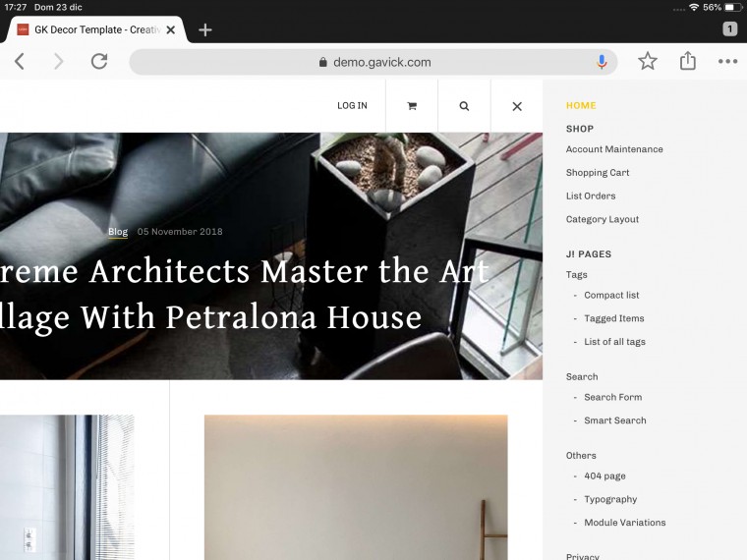Open the tab switcher showing 1
Viewport: 747px width, 560px height.
(x=730, y=29)
